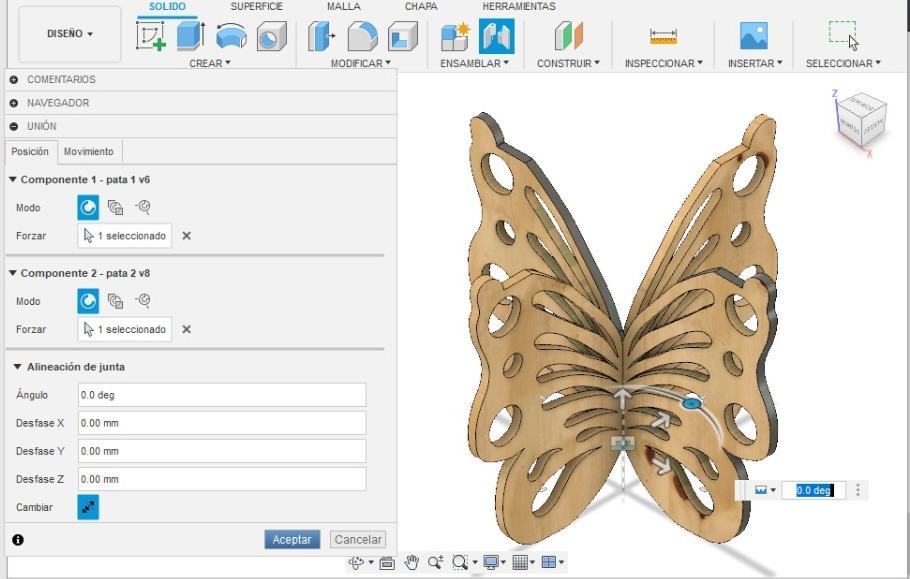Click the active Joint tool icon
This screenshot has width=910, height=579.
pos(496,36)
